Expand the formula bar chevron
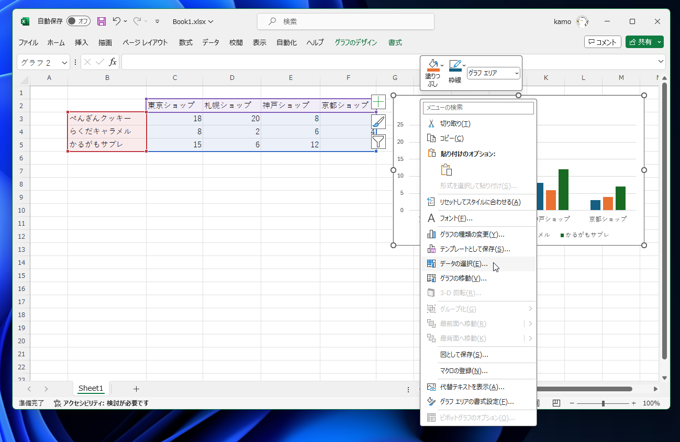Image resolution: width=680 pixels, height=442 pixels. tap(660, 62)
